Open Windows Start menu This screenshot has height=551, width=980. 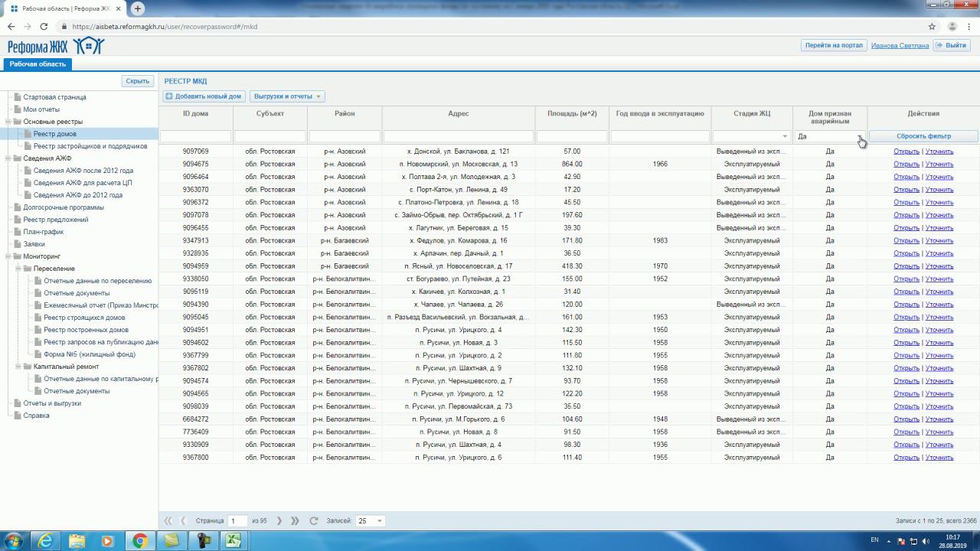(13, 541)
